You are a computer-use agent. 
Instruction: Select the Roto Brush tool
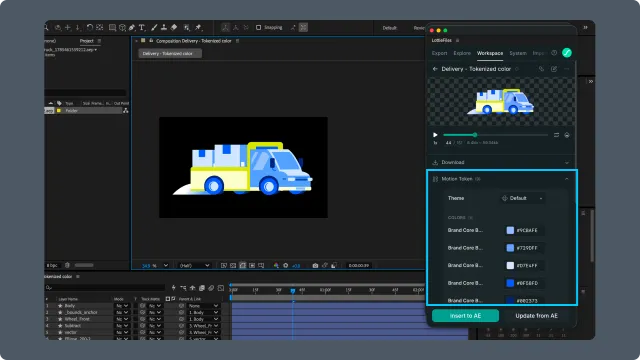coord(187,27)
